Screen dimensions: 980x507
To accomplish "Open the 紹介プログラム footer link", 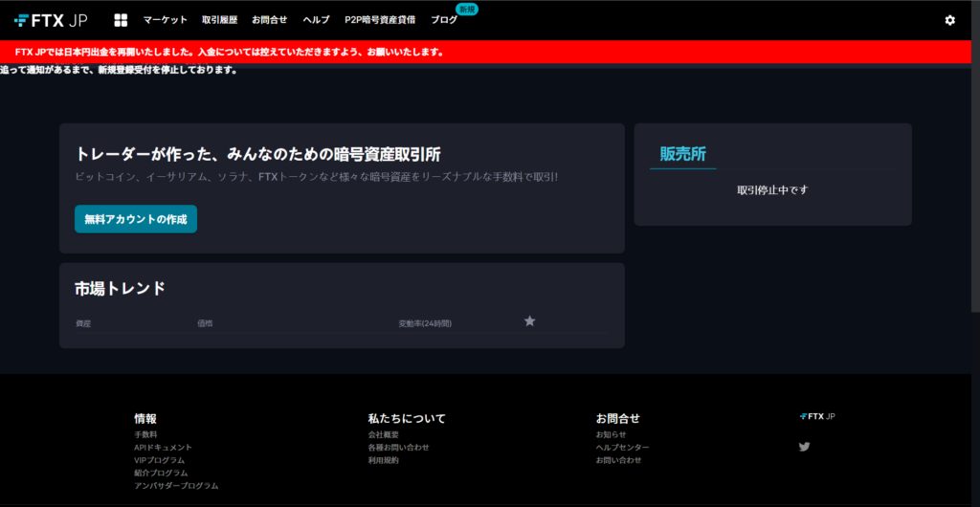I will [161, 473].
